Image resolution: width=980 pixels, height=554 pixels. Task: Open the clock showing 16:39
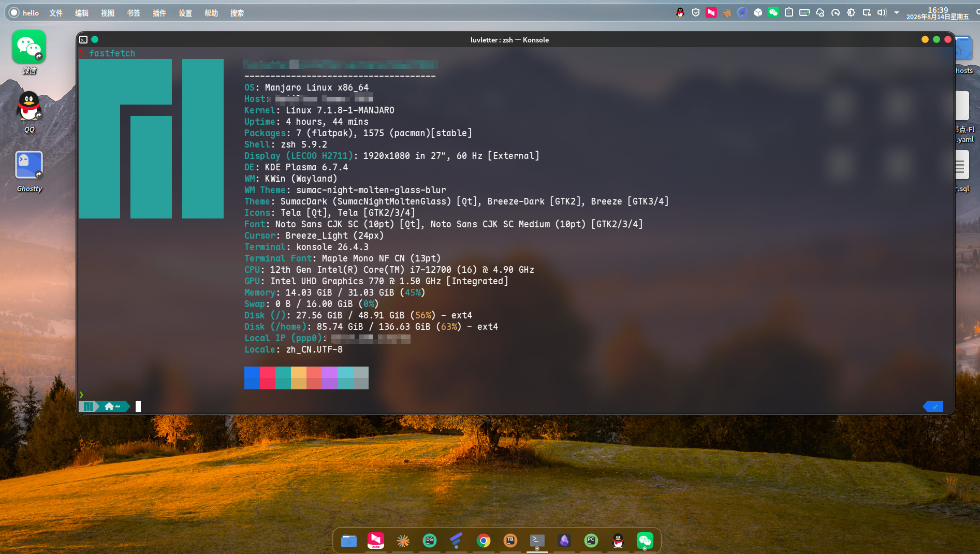(x=938, y=13)
